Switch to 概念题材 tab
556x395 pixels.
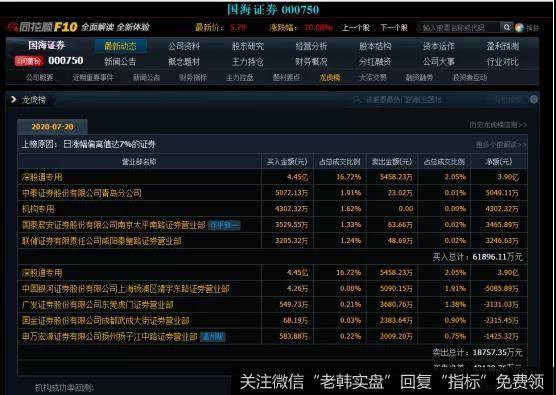tap(184, 62)
